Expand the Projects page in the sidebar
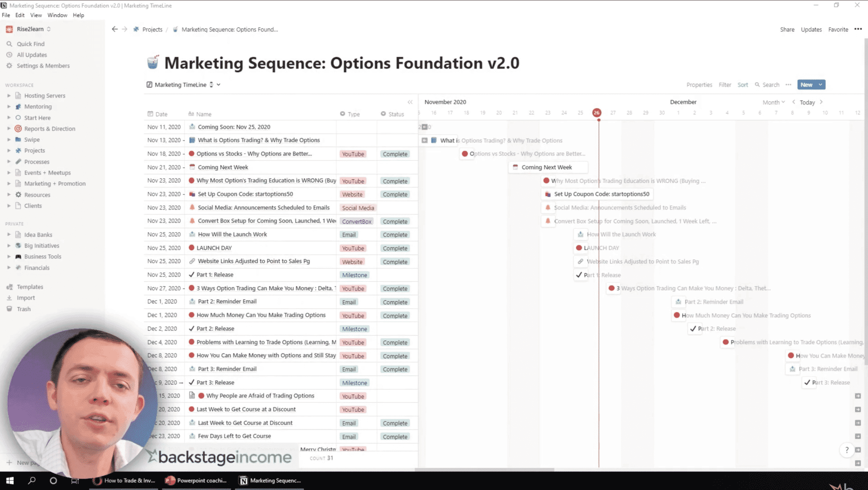 point(9,150)
